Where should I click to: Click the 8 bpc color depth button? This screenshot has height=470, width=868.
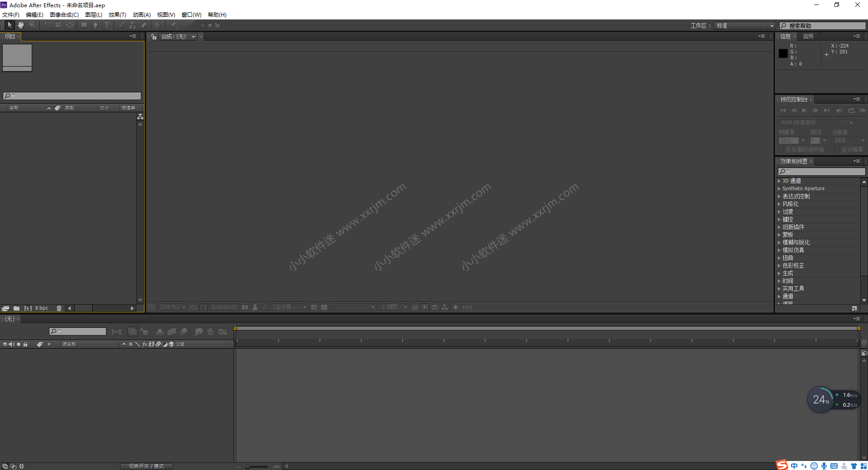tap(42, 308)
